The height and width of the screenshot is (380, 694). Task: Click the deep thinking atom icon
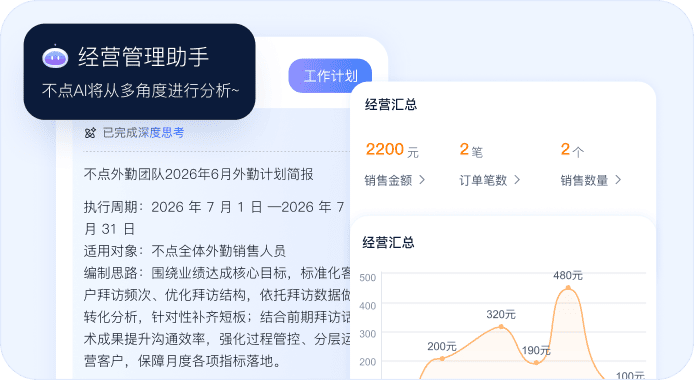coord(90,133)
